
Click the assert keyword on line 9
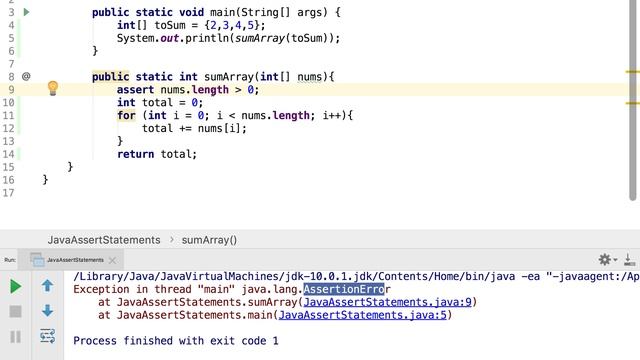click(x=136, y=90)
